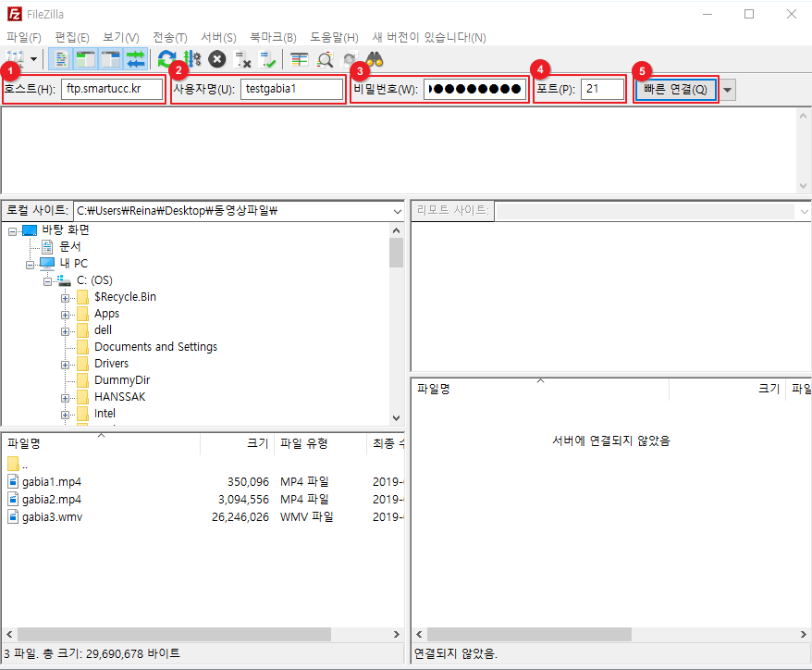Image resolution: width=812 pixels, height=670 pixels.
Task: Click the size value 350,096
Action: click(248, 482)
